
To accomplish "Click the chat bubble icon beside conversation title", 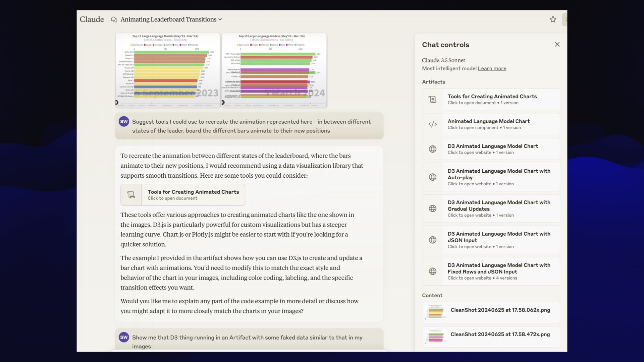I will (x=114, y=19).
